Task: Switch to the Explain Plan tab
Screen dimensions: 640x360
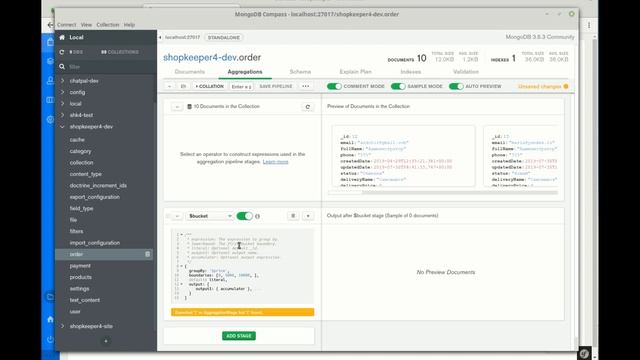Action: pos(356,72)
